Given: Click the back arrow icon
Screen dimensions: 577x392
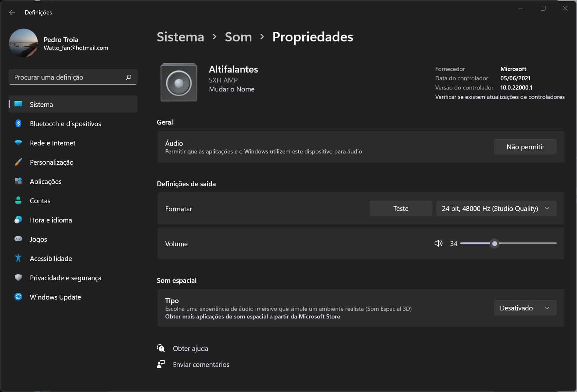Looking at the screenshot, I should (x=12, y=12).
